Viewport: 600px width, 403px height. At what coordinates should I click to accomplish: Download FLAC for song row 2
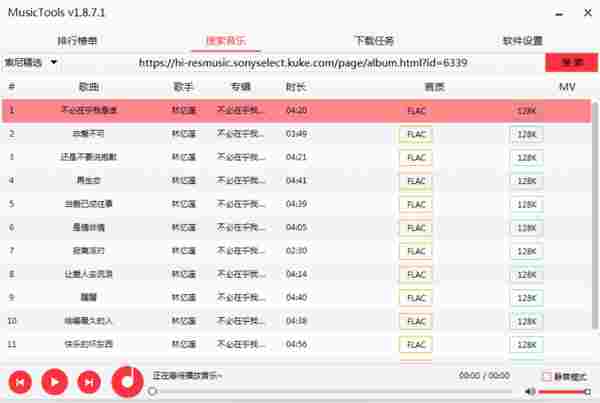(x=416, y=134)
